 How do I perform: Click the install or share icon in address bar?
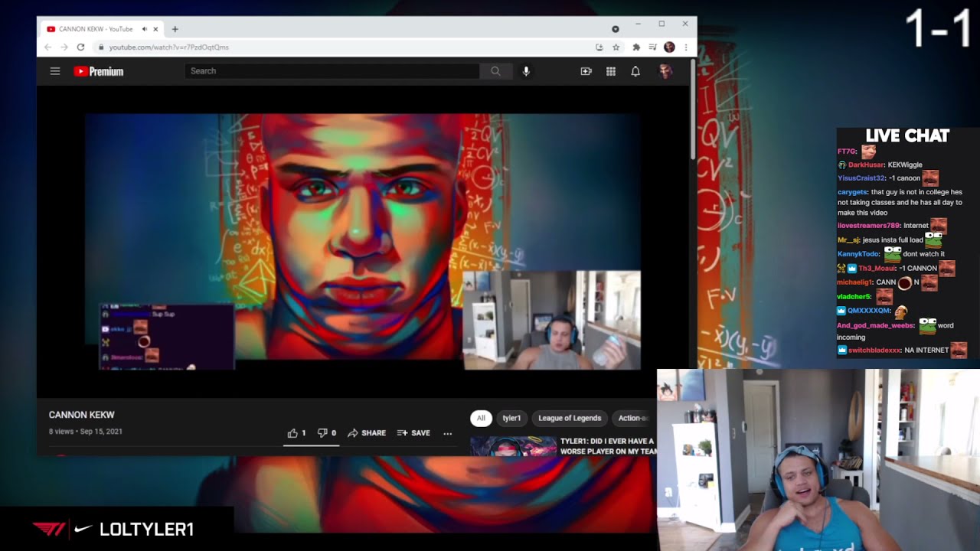(x=599, y=47)
